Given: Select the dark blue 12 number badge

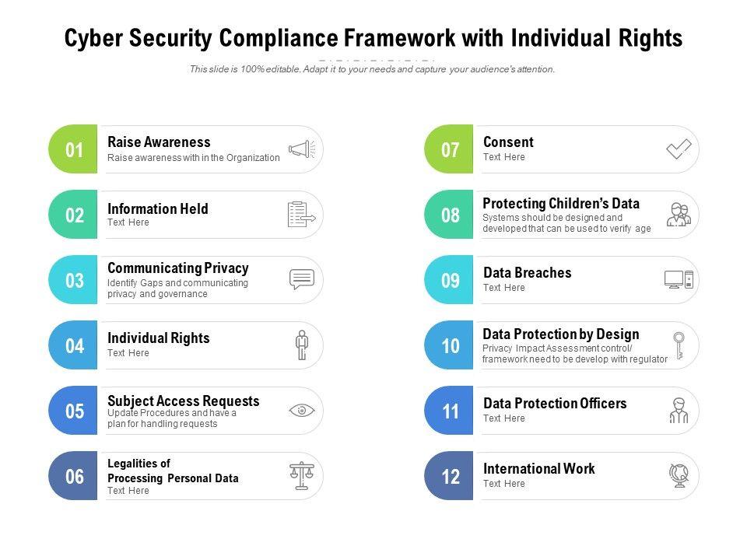Looking at the screenshot, I should (450, 476).
